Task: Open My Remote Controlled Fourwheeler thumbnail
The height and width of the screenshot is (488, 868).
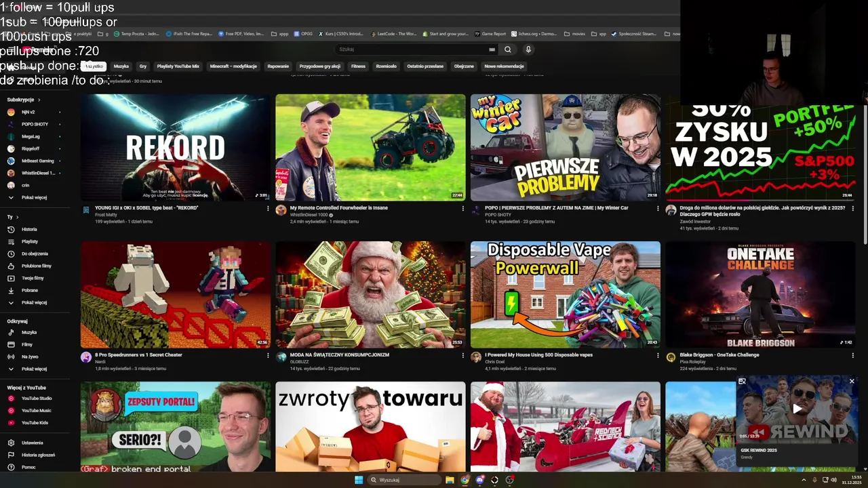Action: pos(370,147)
